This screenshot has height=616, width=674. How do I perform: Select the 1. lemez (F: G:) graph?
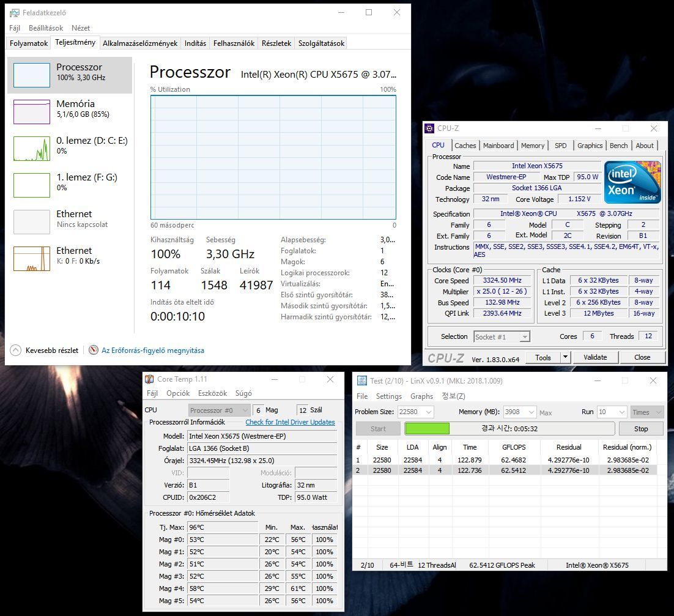[31, 185]
